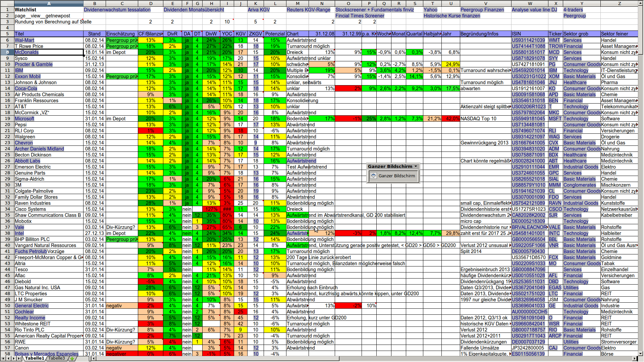Click red Jahr cell 42,0% for Microsoft
644x362 pixels.
(451, 119)
